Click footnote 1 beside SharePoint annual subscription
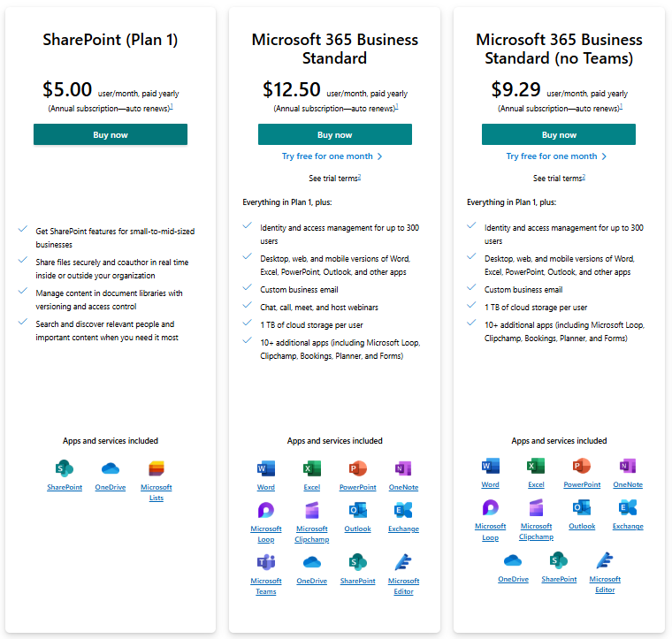Image resolution: width=672 pixels, height=639 pixels. (171, 106)
